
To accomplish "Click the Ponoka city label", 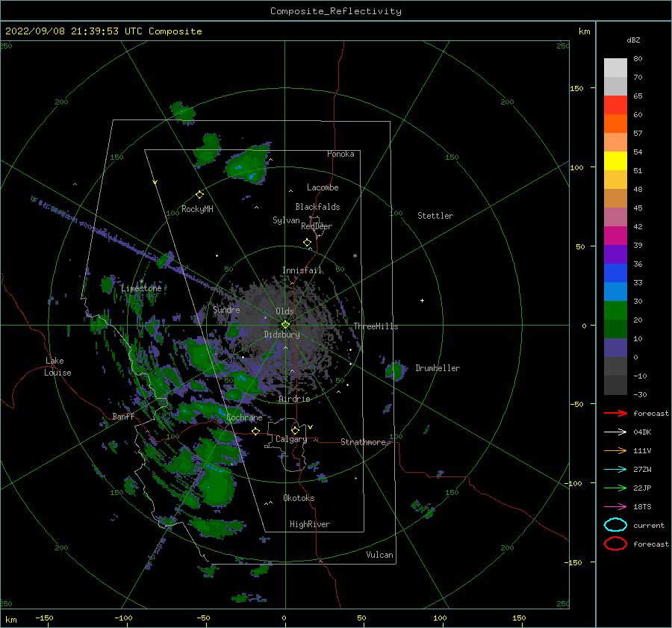I will 340,154.
